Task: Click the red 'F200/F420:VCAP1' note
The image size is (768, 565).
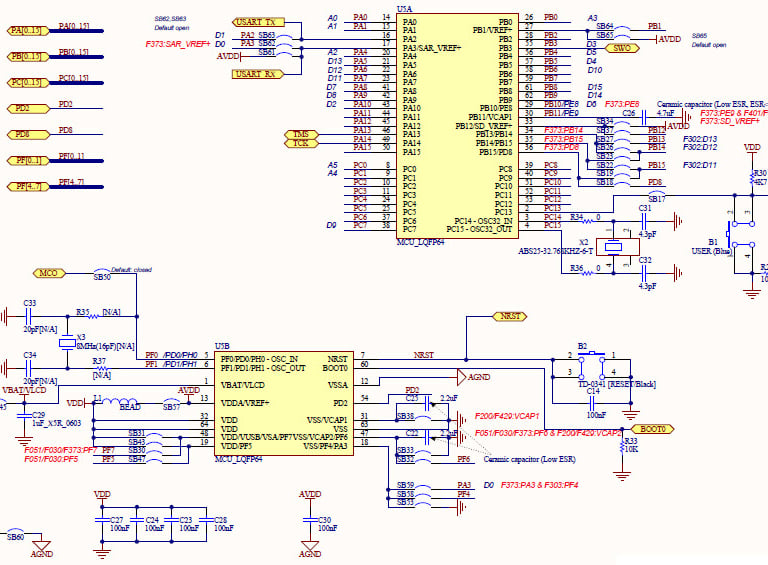Action: [506, 416]
